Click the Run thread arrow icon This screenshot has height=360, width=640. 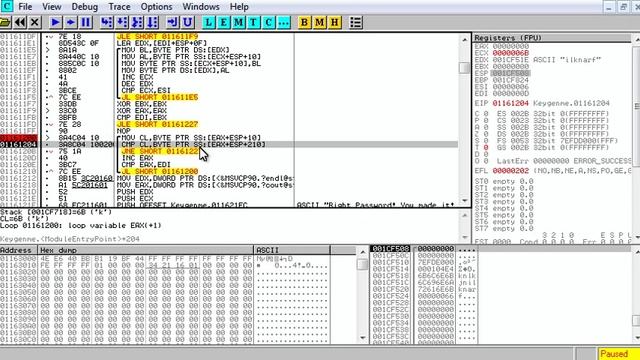coord(71,22)
